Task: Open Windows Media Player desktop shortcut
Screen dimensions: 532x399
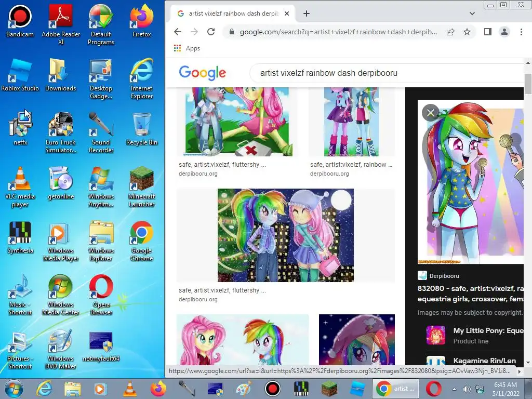Action: pos(61,241)
